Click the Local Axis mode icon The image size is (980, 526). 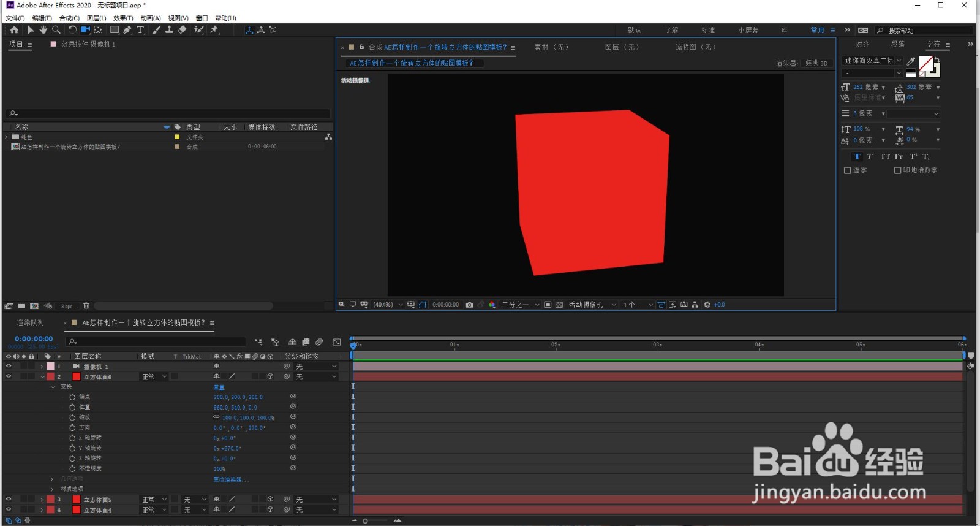pyautogui.click(x=249, y=29)
